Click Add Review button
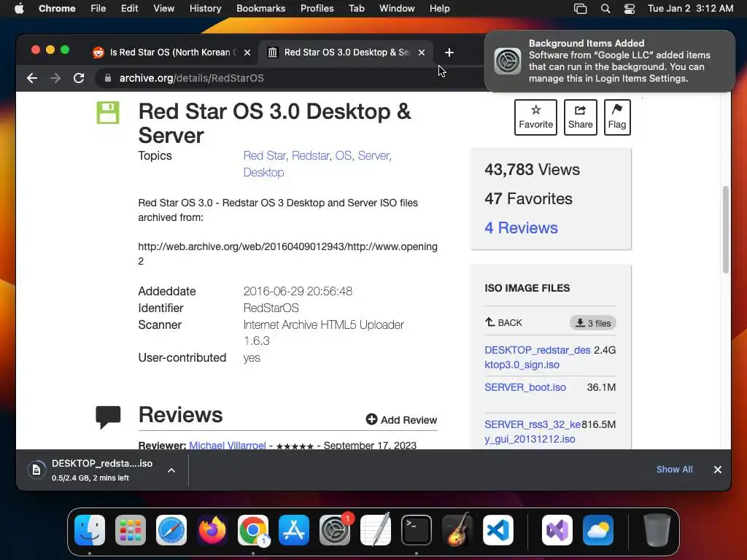This screenshot has height=560, width=747. (402, 419)
